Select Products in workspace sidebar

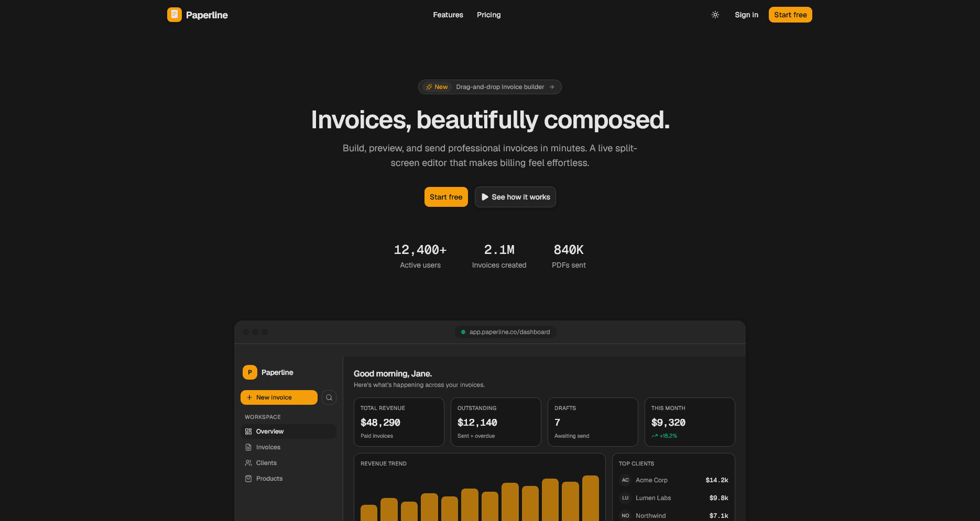288,479
